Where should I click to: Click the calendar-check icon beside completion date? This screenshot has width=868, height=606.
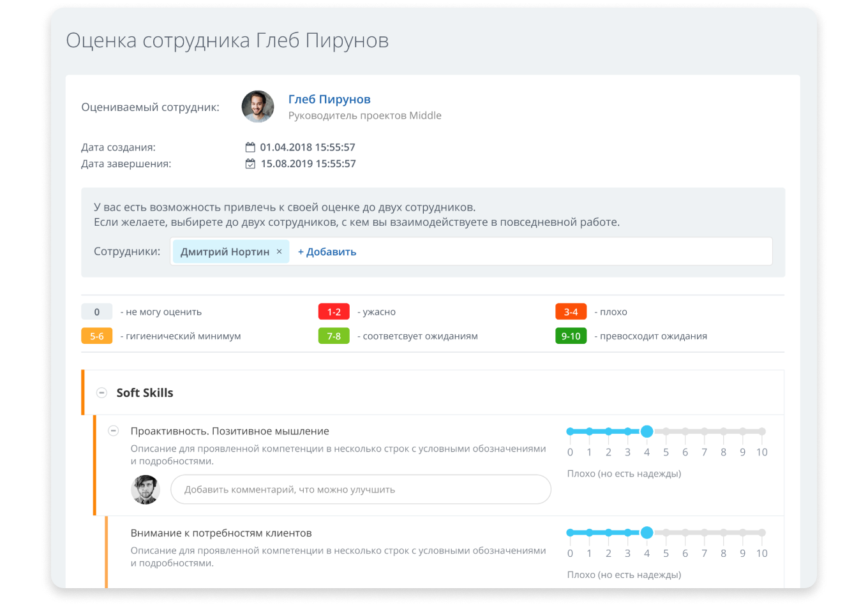tap(250, 164)
